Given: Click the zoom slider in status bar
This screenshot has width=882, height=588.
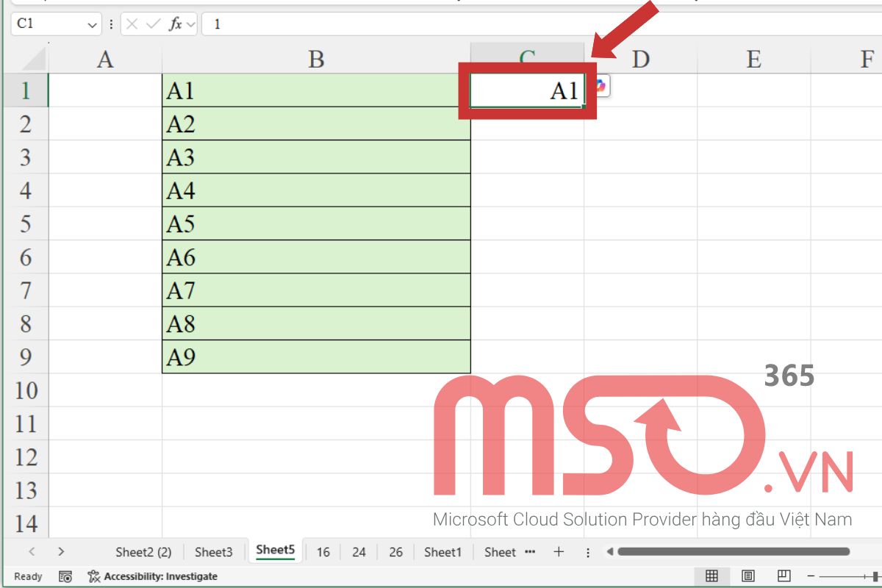Looking at the screenshot, I should [x=850, y=576].
